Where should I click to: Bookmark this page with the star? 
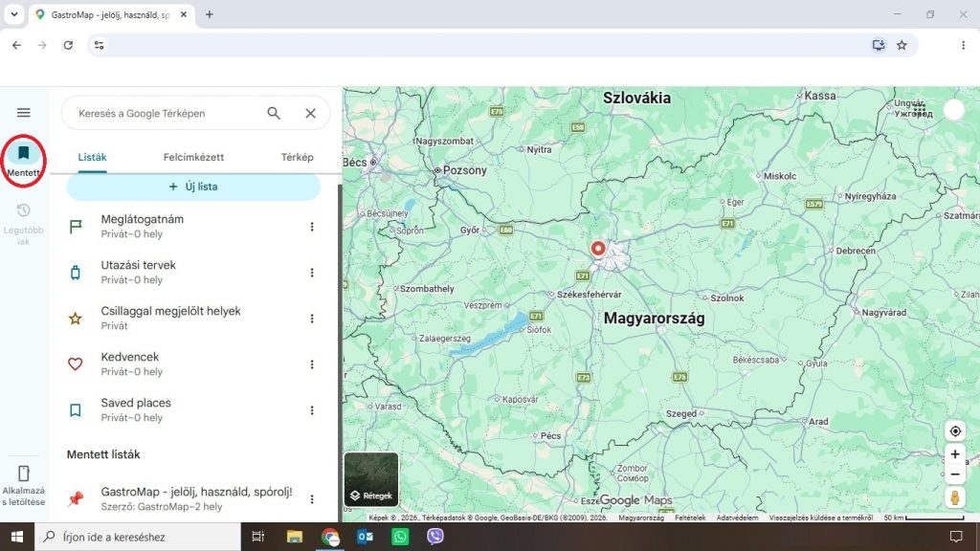click(x=902, y=45)
